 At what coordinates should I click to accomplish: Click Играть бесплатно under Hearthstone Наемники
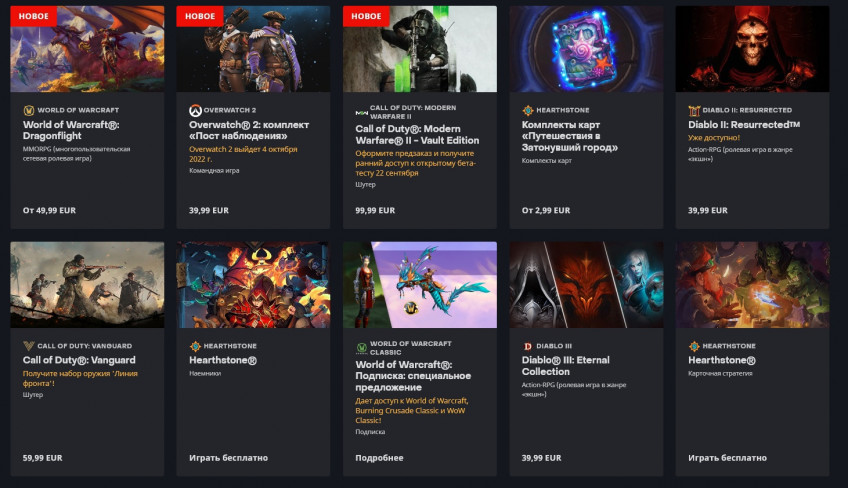click(x=228, y=458)
